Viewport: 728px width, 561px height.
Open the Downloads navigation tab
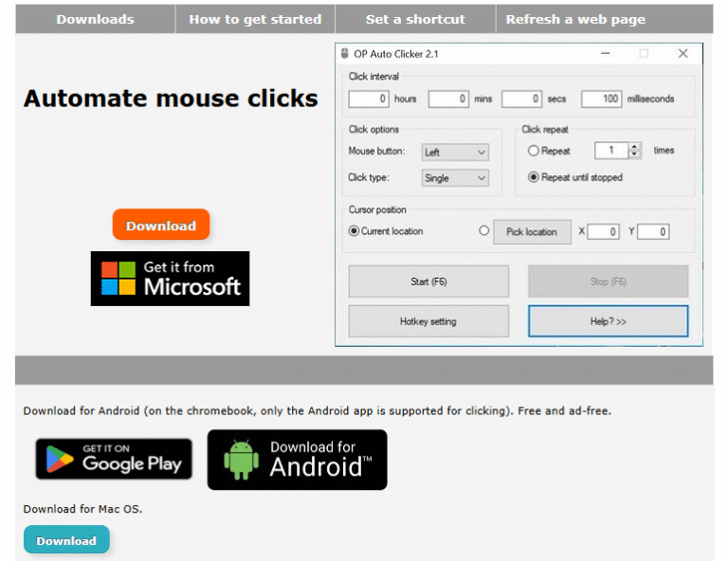click(95, 19)
